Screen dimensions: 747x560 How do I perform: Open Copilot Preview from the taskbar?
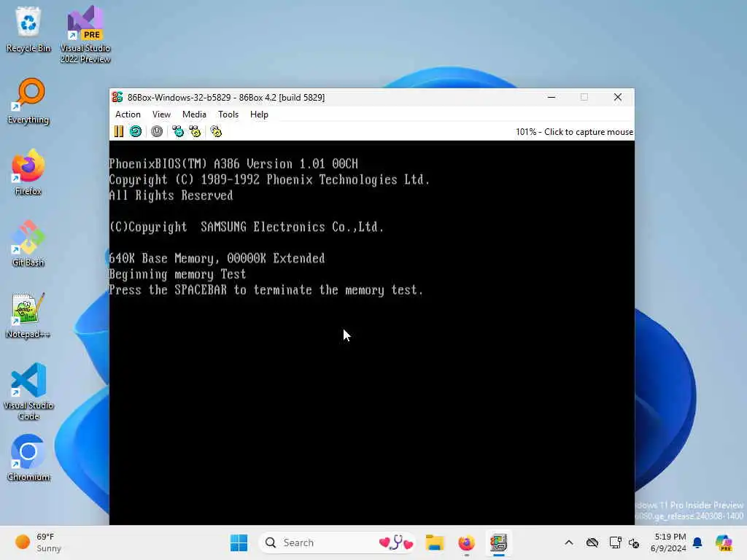(724, 542)
